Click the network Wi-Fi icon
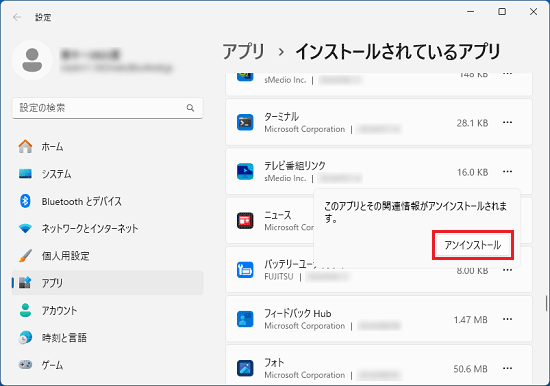This screenshot has width=550, height=386. point(25,229)
